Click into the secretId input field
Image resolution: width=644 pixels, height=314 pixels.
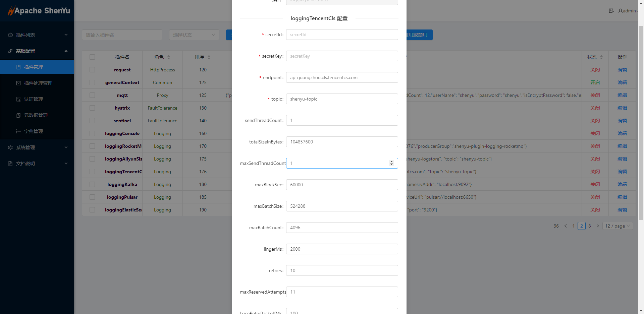pos(342,35)
